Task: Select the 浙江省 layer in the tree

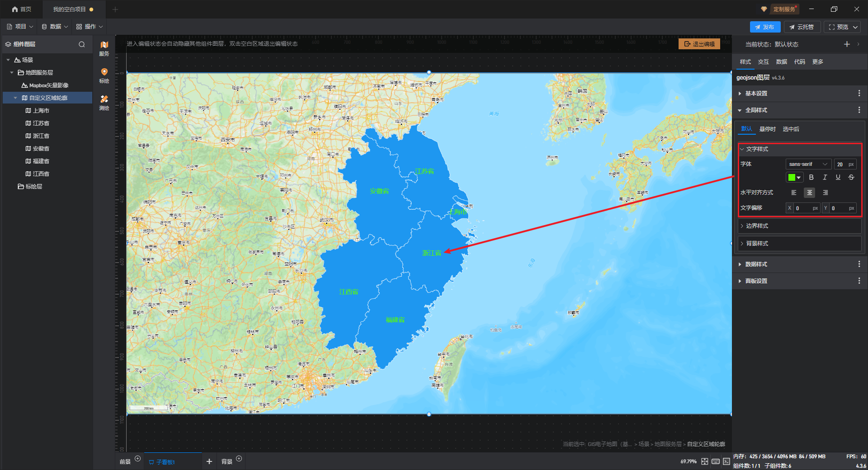Action: click(x=41, y=136)
